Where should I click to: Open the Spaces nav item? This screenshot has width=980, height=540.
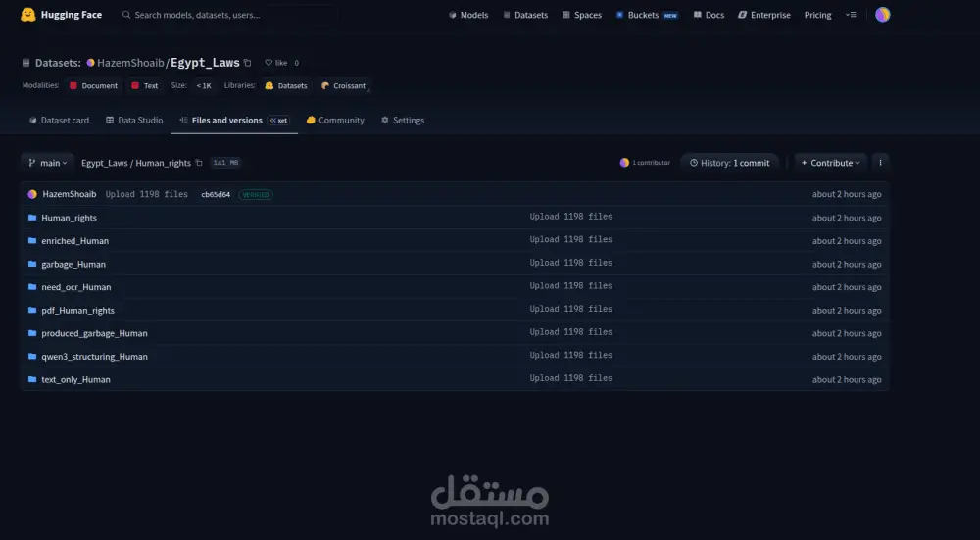click(581, 15)
